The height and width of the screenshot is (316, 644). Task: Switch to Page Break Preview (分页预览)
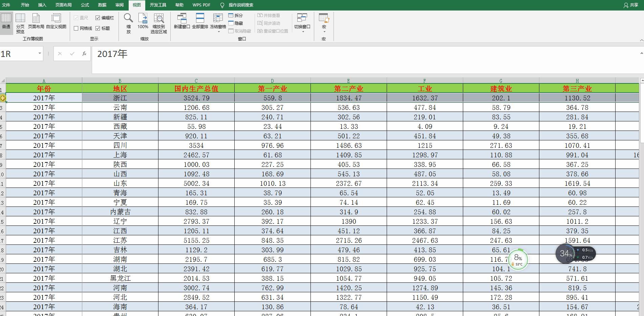[x=20, y=23]
